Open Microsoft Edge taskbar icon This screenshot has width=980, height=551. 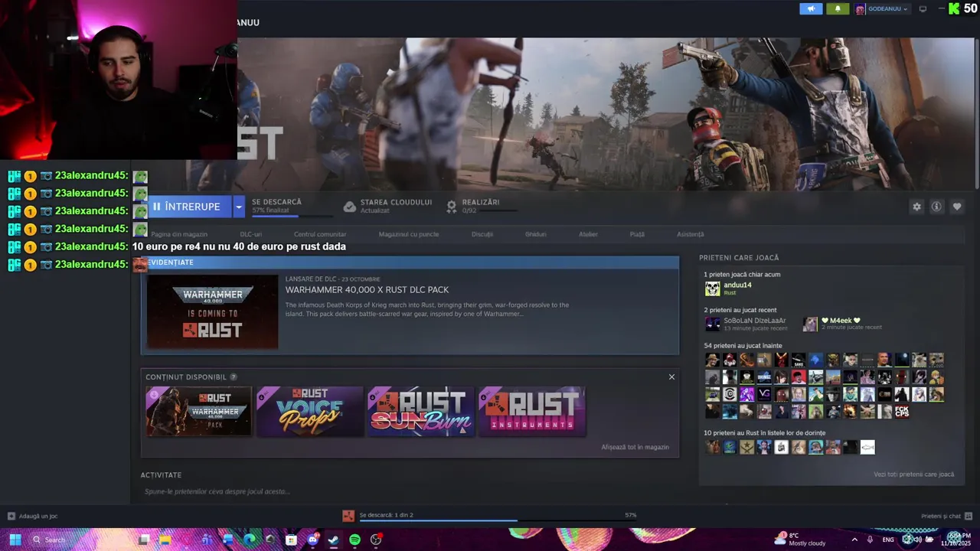[x=249, y=540]
